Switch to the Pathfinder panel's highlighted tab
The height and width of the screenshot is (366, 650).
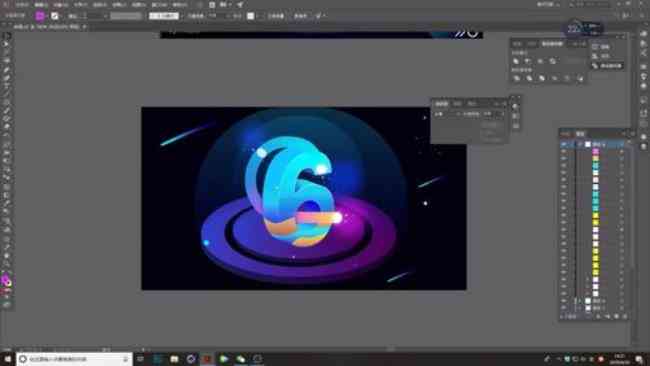[552, 44]
